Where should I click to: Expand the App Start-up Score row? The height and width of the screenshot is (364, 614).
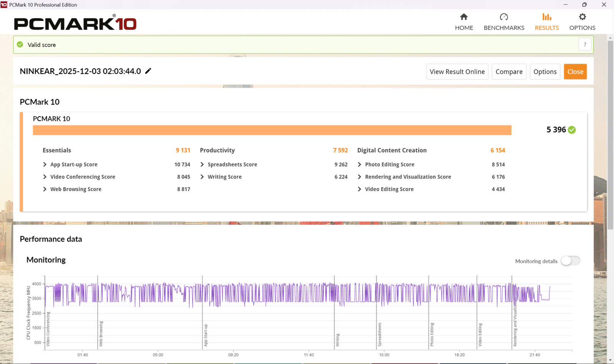(45, 165)
